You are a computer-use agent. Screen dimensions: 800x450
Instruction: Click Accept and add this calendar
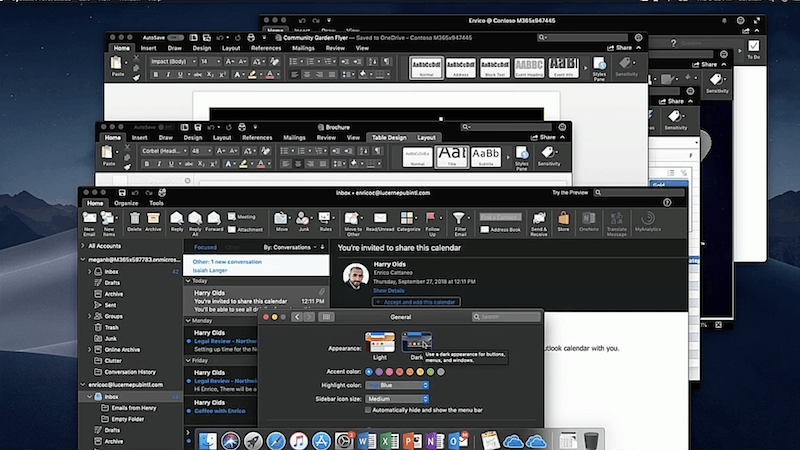pos(416,302)
